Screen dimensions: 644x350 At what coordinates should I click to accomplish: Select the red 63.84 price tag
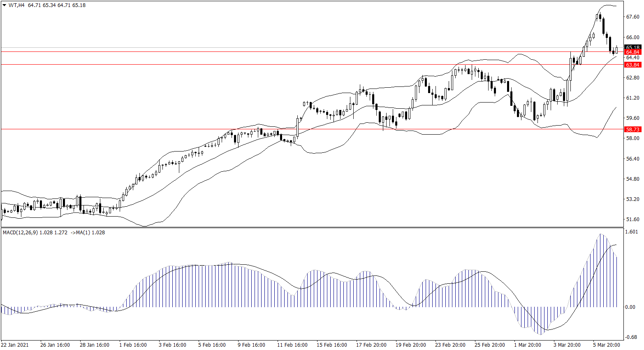pos(632,65)
